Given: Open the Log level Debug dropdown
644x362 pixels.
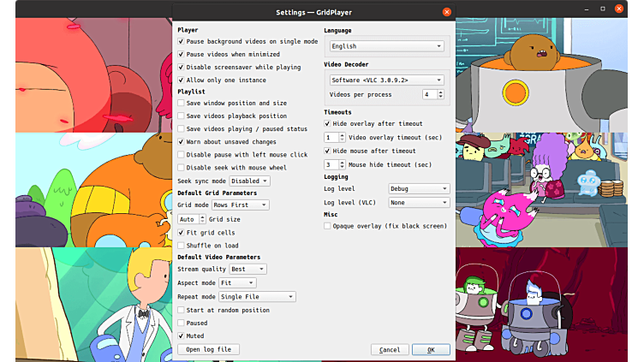Looking at the screenshot, I should [419, 188].
